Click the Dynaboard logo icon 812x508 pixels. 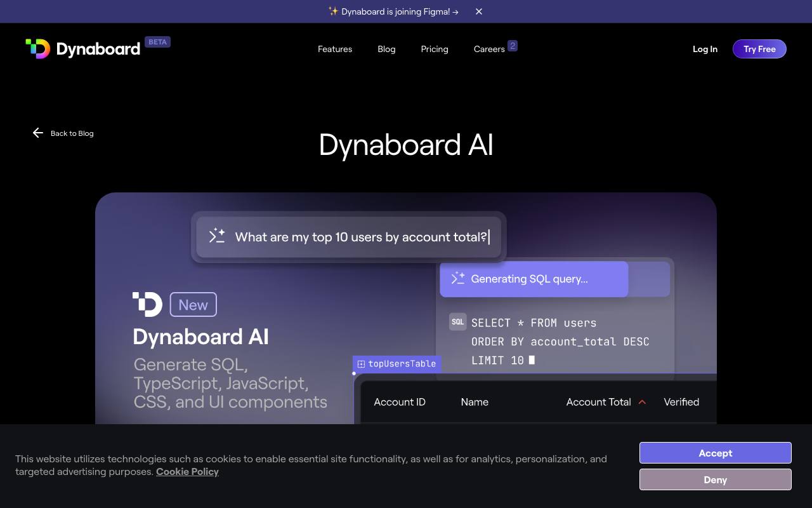pos(37,49)
